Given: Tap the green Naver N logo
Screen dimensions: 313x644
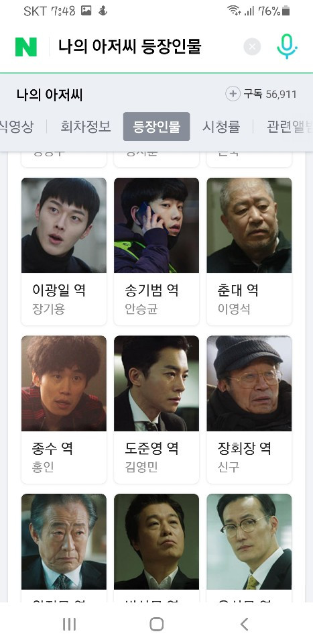Looking at the screenshot, I should (x=26, y=47).
